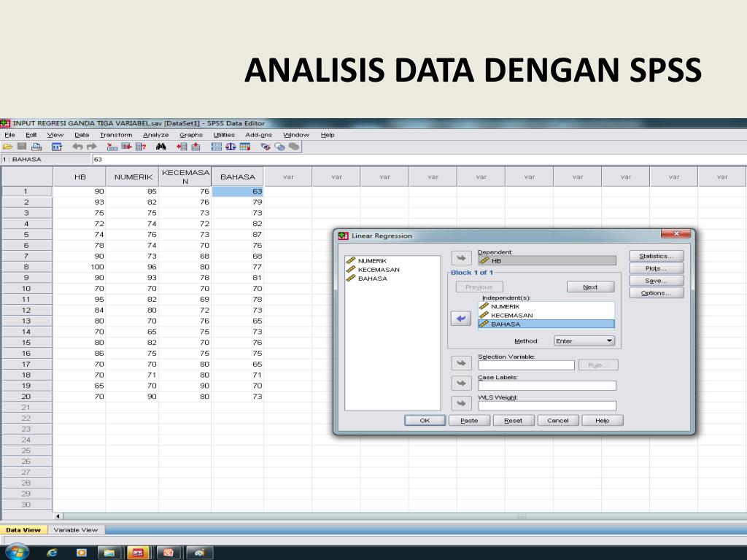Open the Utilities menu
747x560 pixels.
[224, 135]
